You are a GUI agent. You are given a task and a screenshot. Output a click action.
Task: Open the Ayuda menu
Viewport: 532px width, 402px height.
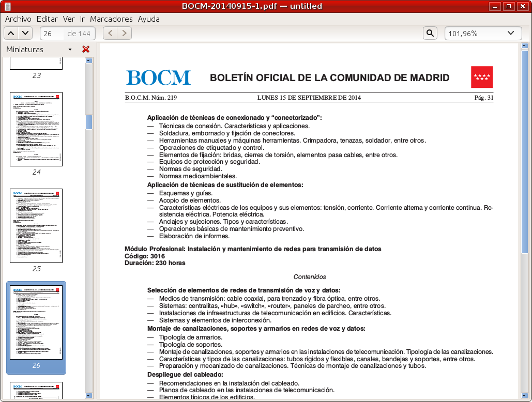tap(148, 19)
